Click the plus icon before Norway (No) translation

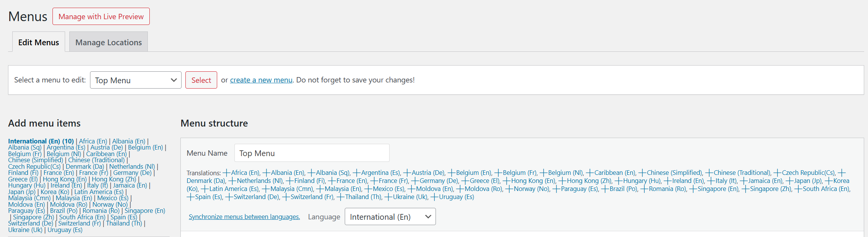509,189
